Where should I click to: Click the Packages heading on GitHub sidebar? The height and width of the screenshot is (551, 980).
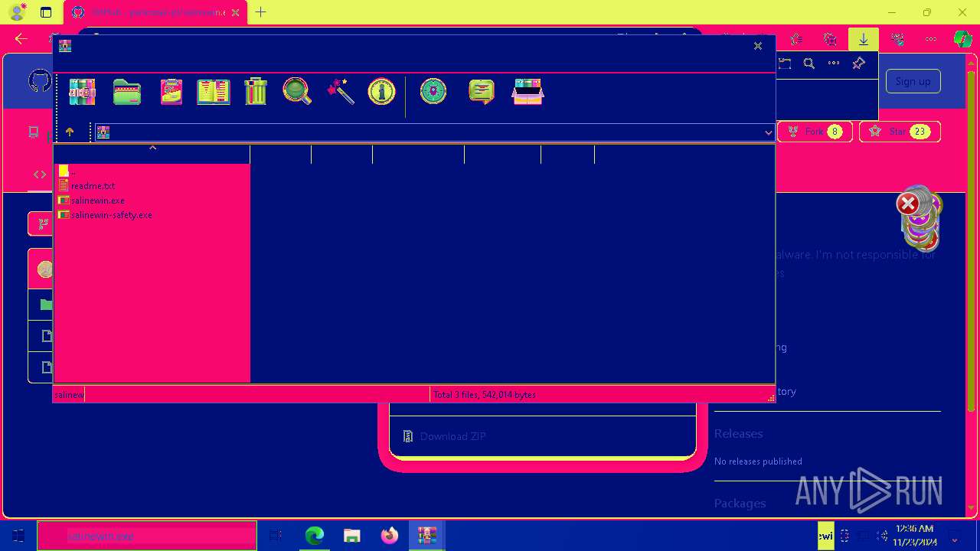tap(740, 504)
